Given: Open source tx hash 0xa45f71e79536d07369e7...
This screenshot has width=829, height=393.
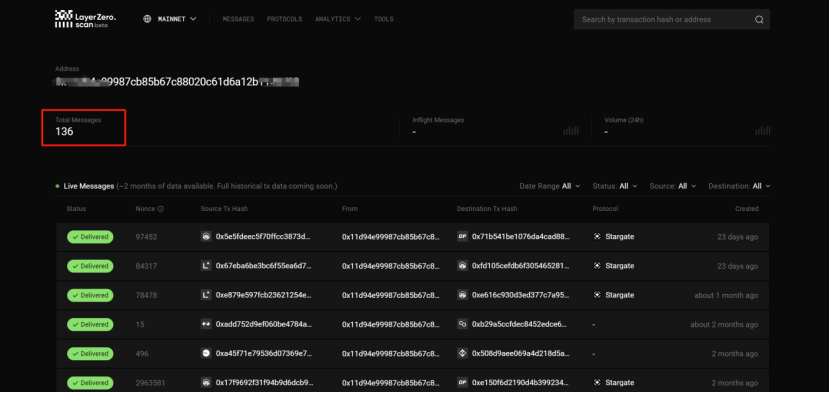Looking at the screenshot, I should coord(264,353).
